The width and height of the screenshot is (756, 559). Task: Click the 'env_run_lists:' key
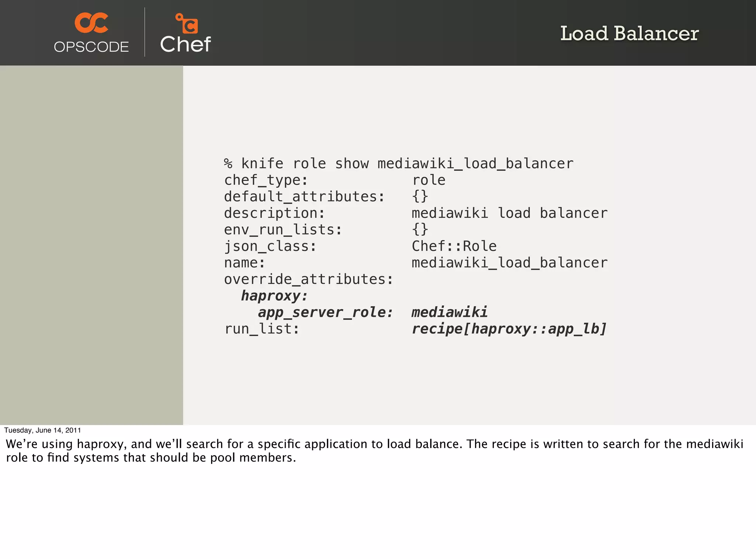pyautogui.click(x=283, y=230)
